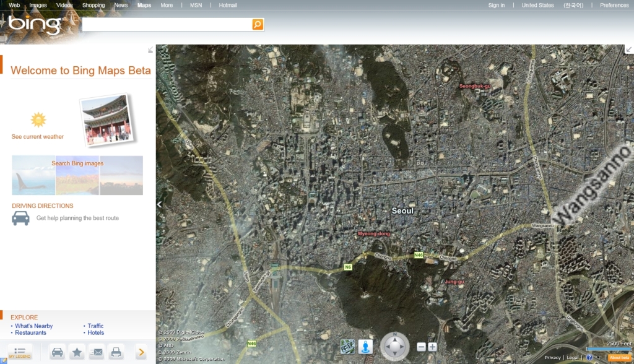This screenshot has width=634, height=364.
Task: Click the Seongbuk-gu map label
Action: click(475, 86)
